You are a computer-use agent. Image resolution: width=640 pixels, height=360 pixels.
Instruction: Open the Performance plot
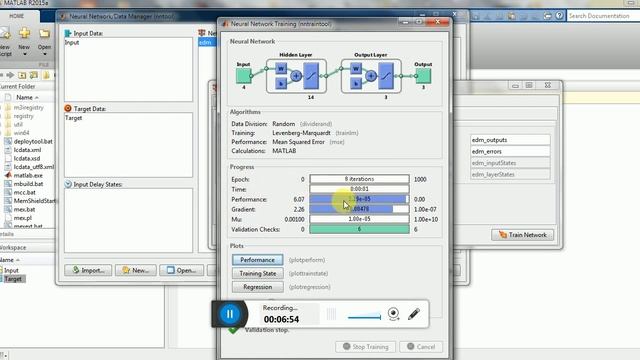(258, 260)
